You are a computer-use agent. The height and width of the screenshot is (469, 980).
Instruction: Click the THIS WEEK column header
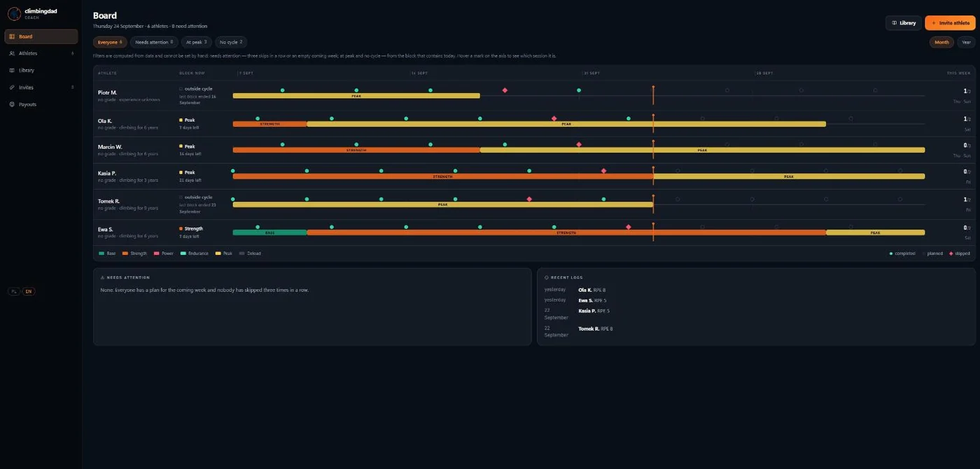[959, 73]
